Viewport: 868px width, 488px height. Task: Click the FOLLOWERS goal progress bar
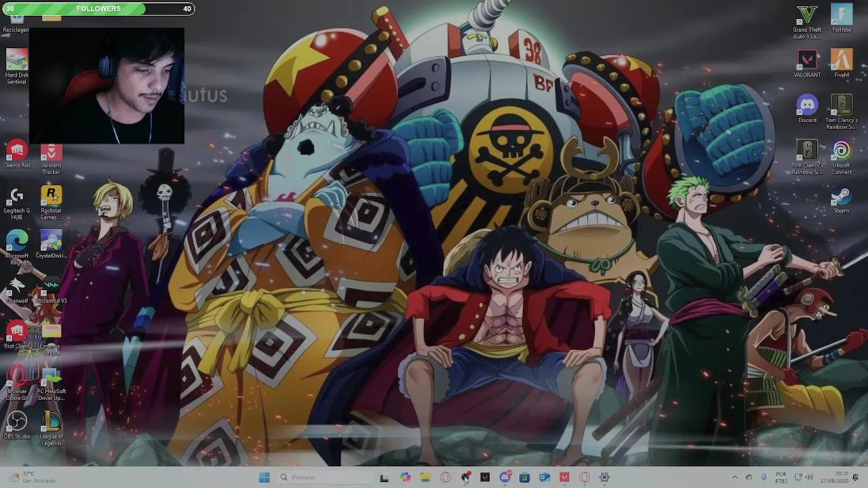[x=98, y=9]
